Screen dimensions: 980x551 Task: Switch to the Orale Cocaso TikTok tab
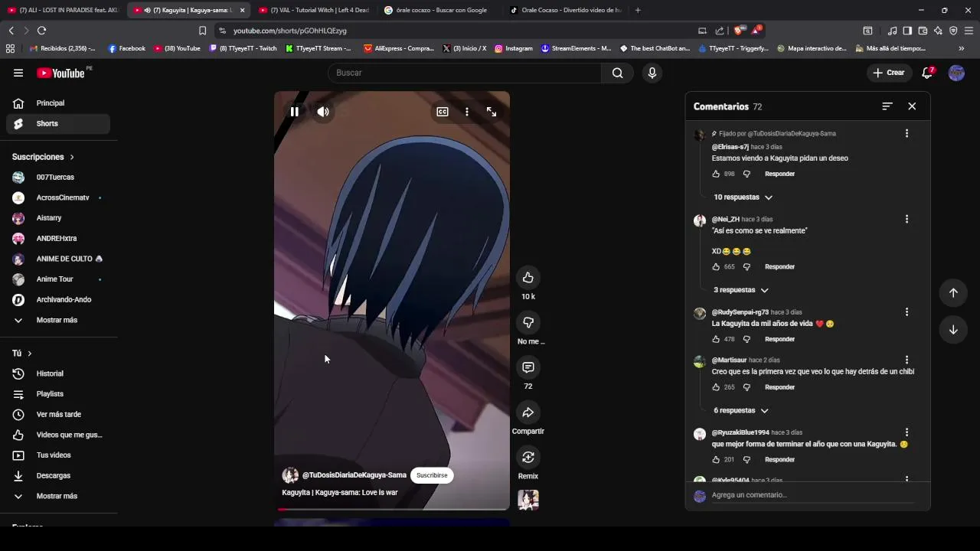567,10
